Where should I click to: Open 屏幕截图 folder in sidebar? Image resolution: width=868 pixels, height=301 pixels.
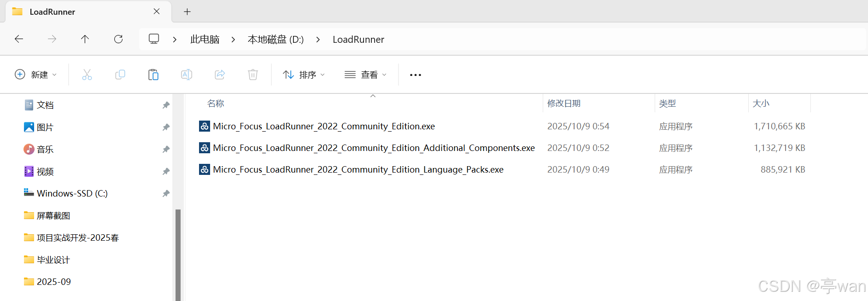click(x=53, y=215)
